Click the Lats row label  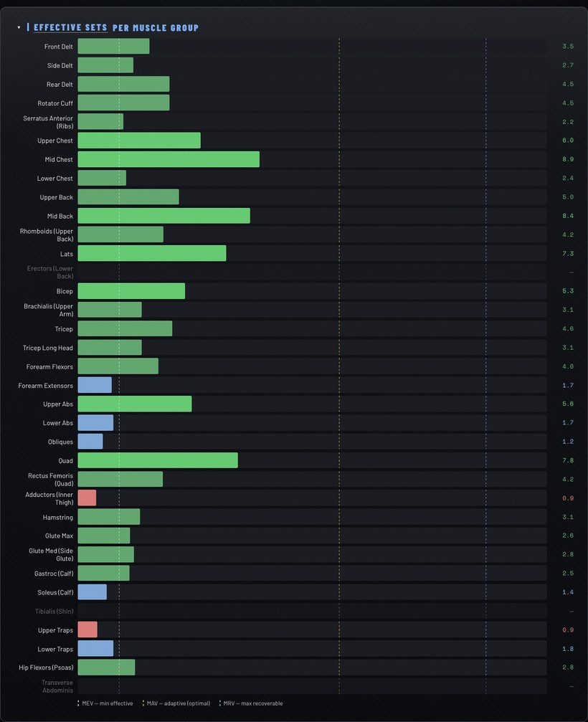coord(66,254)
